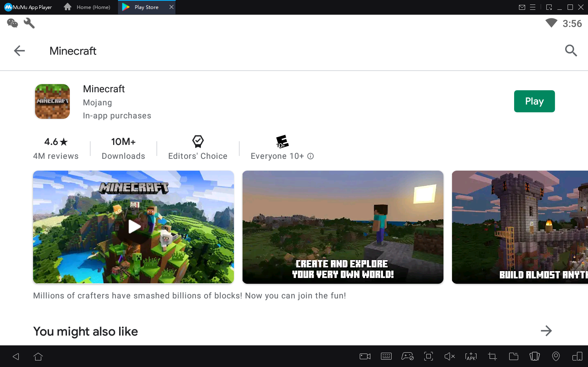Click the fullscreen screenshot icon
588x367 pixels.
(x=428, y=356)
